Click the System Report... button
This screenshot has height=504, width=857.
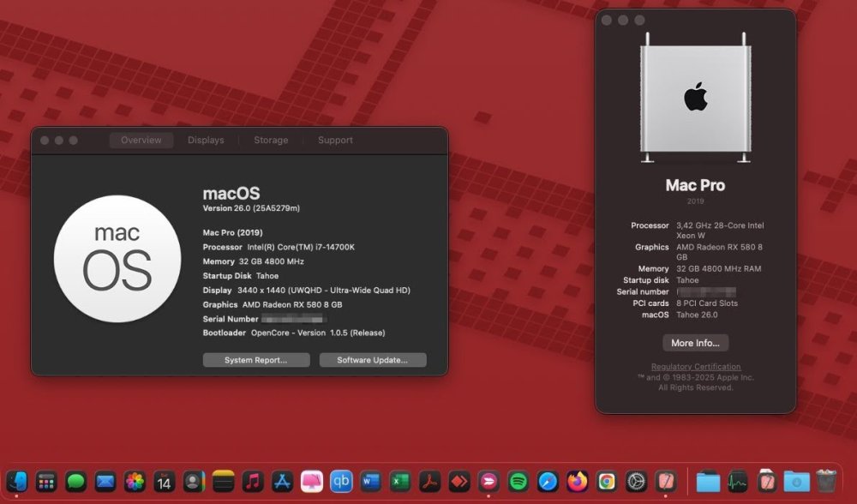(255, 360)
